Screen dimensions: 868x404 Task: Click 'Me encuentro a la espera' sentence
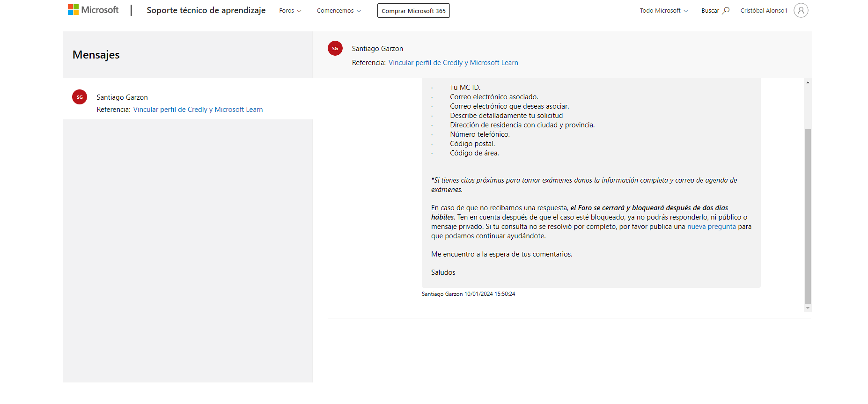tap(501, 254)
